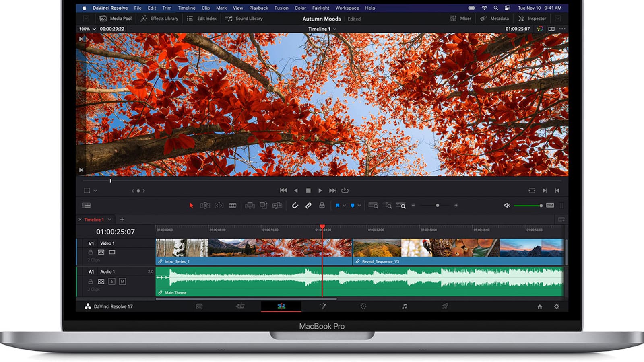
Task: Click the Bypass Color Grades icon in viewer header
Action: pos(540,29)
